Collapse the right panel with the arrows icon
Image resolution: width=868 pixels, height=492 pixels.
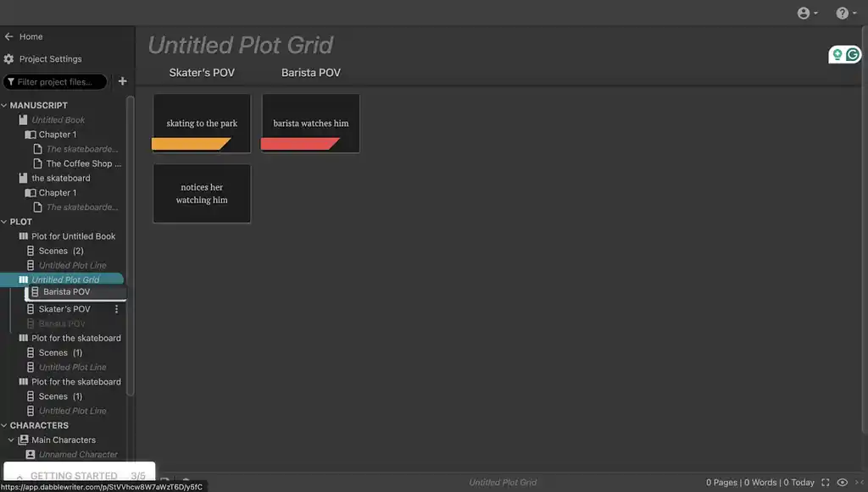[x=858, y=483]
